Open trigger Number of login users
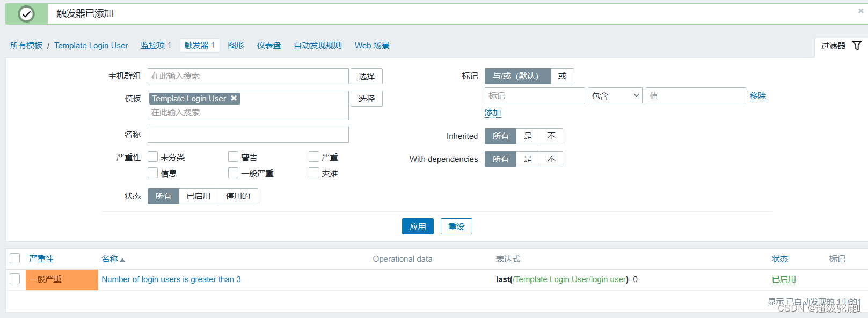 171,279
